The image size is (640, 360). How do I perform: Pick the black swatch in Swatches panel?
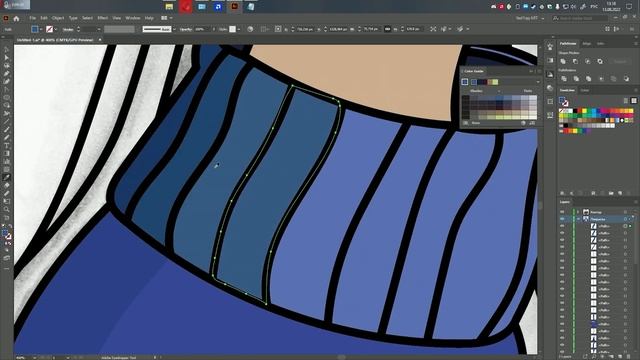pyautogui.click(x=576, y=111)
